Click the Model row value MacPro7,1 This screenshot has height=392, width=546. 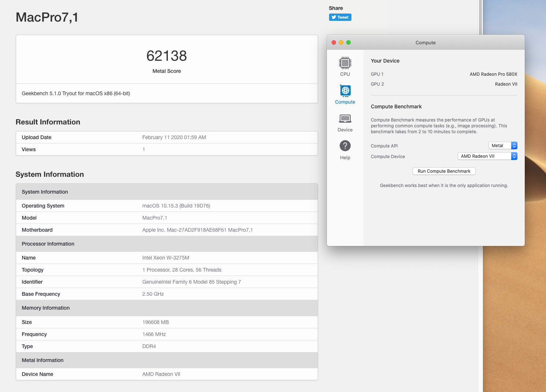coord(155,218)
